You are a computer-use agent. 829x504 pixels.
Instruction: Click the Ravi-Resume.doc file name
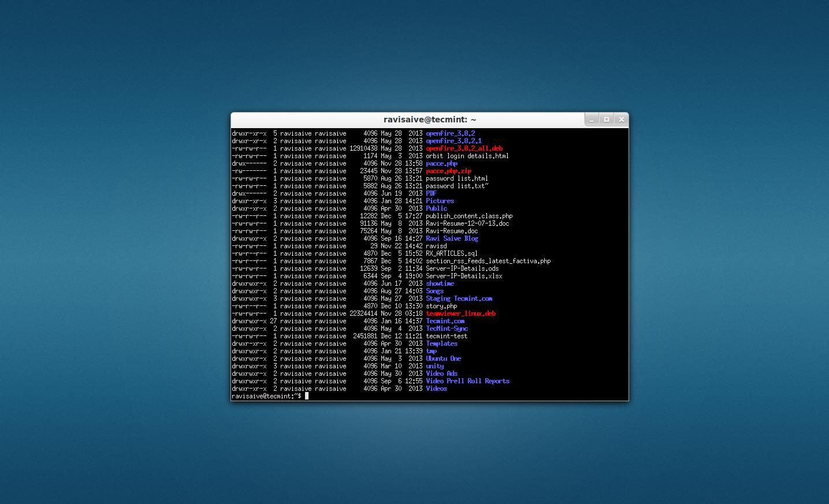452,231
